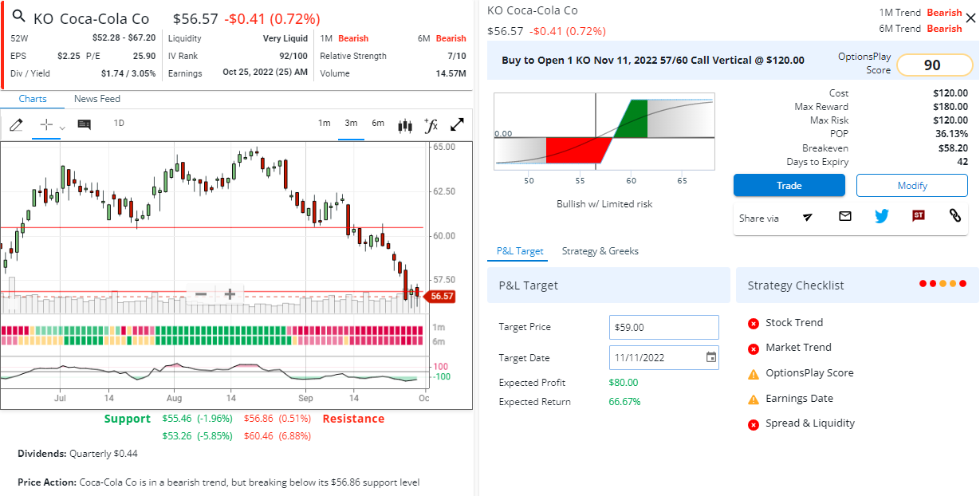Click resistance level $60.46 (6.88%)

[277, 435]
